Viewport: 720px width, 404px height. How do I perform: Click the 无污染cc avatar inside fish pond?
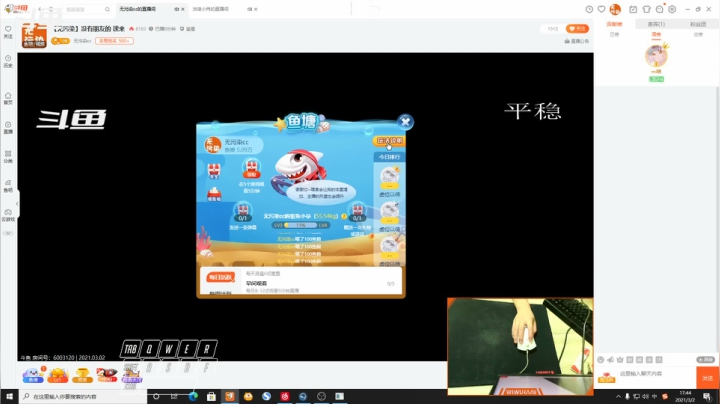tap(213, 145)
